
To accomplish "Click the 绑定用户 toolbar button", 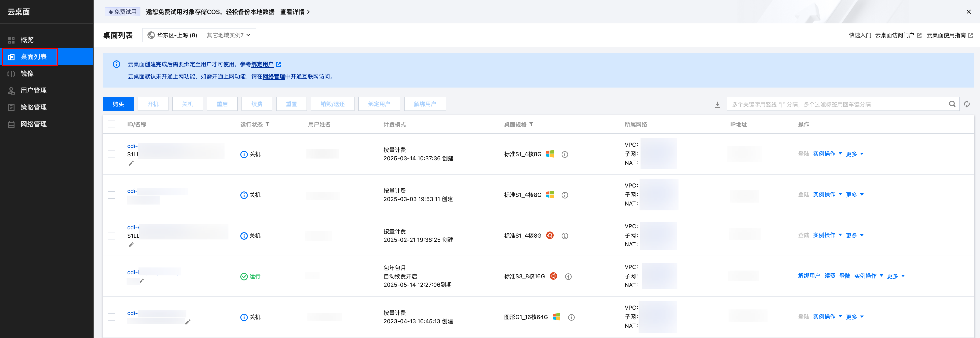I will [x=379, y=104].
